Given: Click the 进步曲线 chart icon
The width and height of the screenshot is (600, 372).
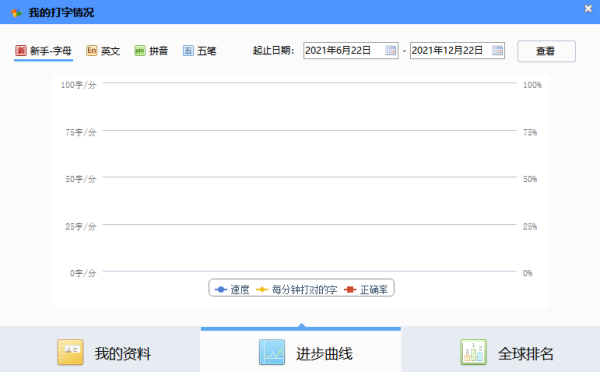Looking at the screenshot, I should coord(272,352).
